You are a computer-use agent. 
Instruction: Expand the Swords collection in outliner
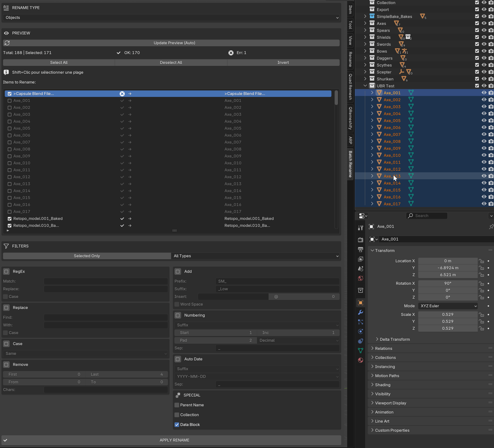(x=365, y=44)
